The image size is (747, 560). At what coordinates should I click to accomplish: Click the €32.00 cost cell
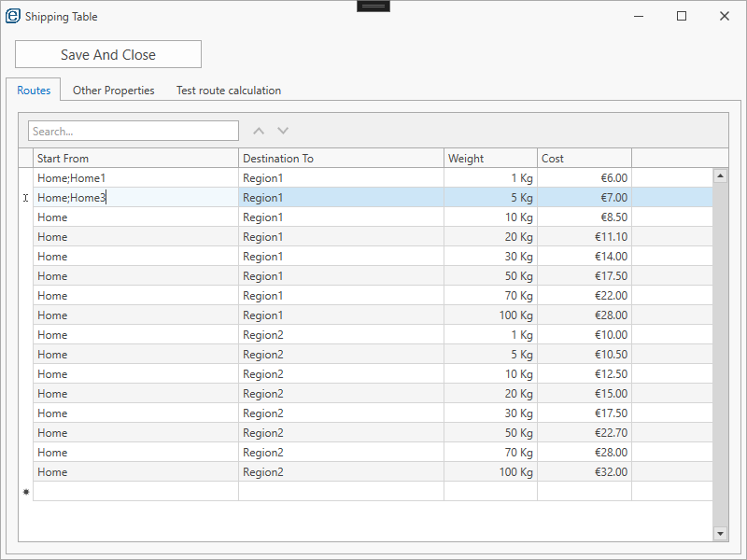(585, 472)
